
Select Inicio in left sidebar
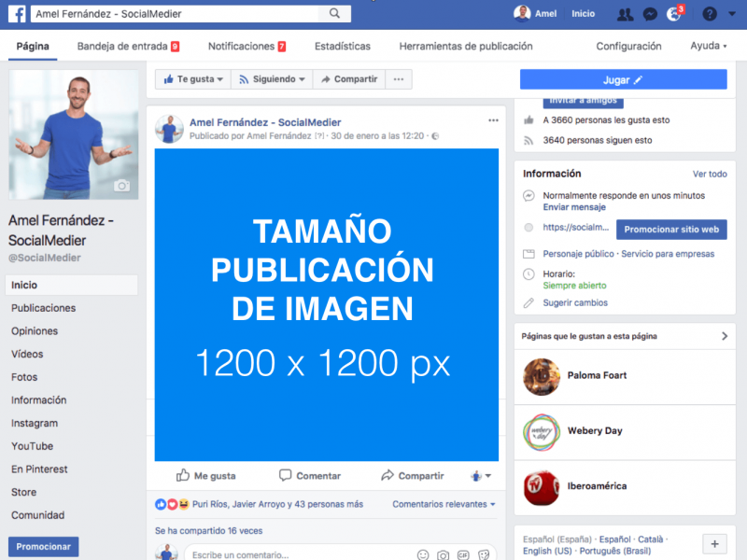point(72,285)
